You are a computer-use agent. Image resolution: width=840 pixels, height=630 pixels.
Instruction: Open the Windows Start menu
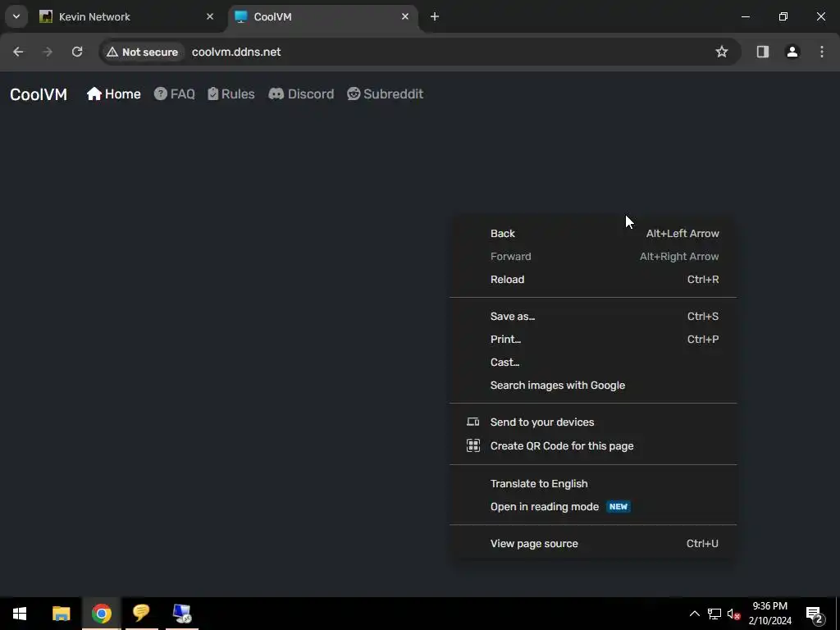[20, 614]
